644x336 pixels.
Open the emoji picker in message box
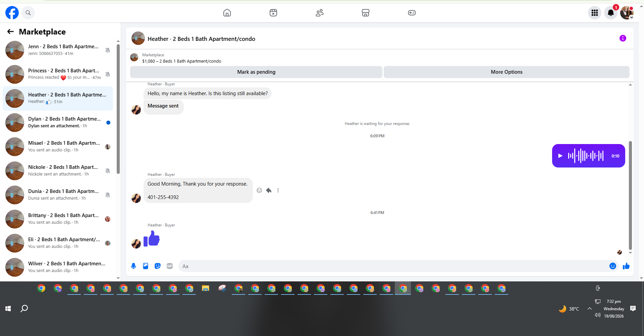(613, 266)
